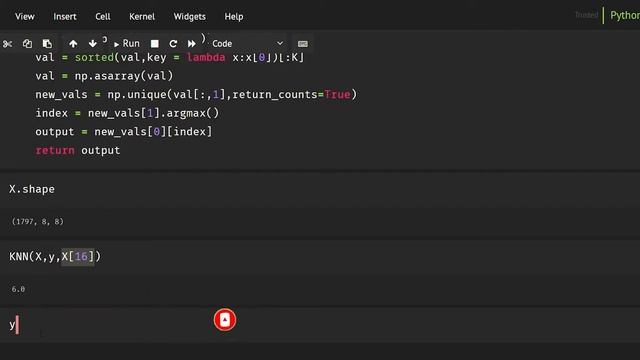Restart and run all with the fast-forward icon
The image size is (640, 360).
click(x=191, y=44)
